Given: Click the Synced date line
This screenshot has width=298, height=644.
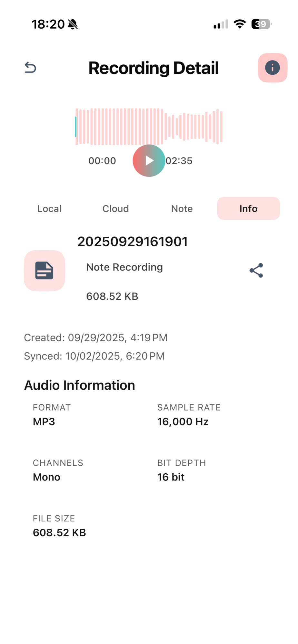Looking at the screenshot, I should pyautogui.click(x=94, y=356).
